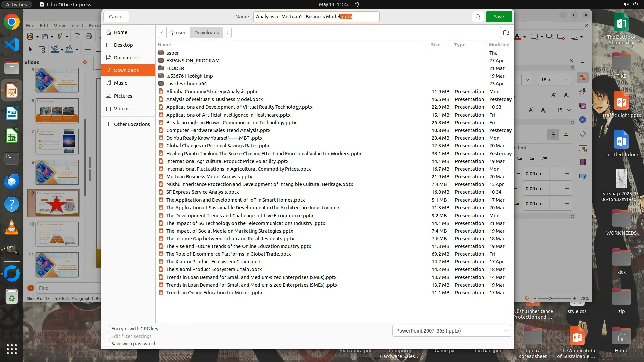Click the Sidebar Properties deck icon

[x=583, y=78]
